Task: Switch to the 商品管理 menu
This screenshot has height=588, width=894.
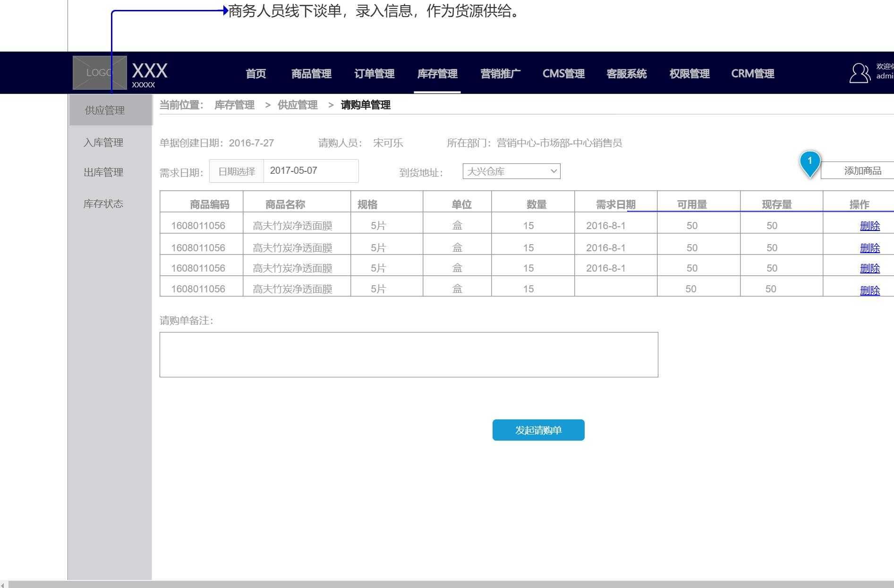Action: point(311,74)
